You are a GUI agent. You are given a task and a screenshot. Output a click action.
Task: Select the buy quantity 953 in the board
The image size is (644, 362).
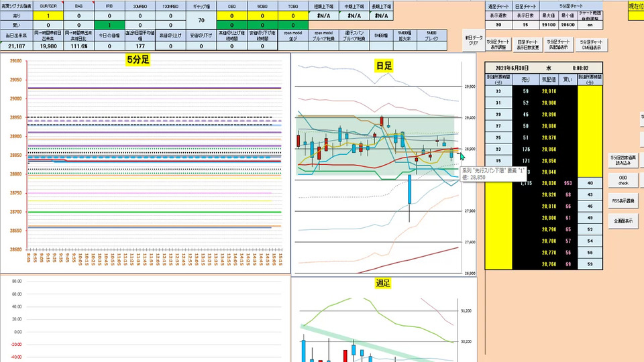[568, 184]
